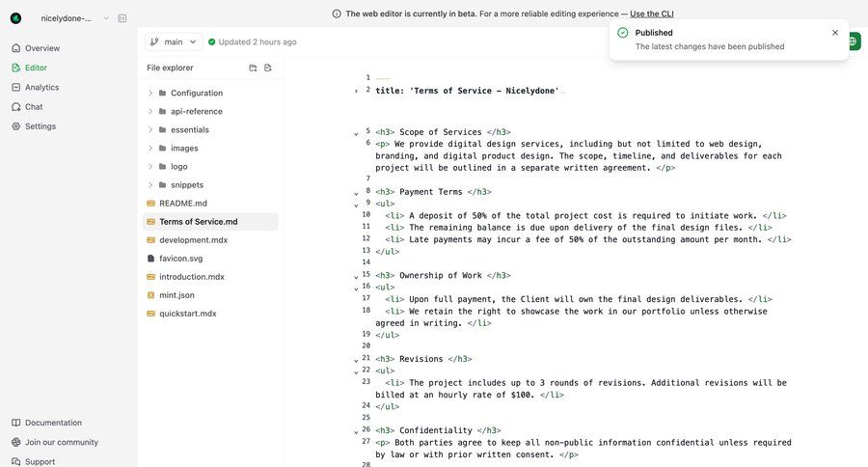
Task: Click the favicon.svg file icon
Action: [150, 259]
